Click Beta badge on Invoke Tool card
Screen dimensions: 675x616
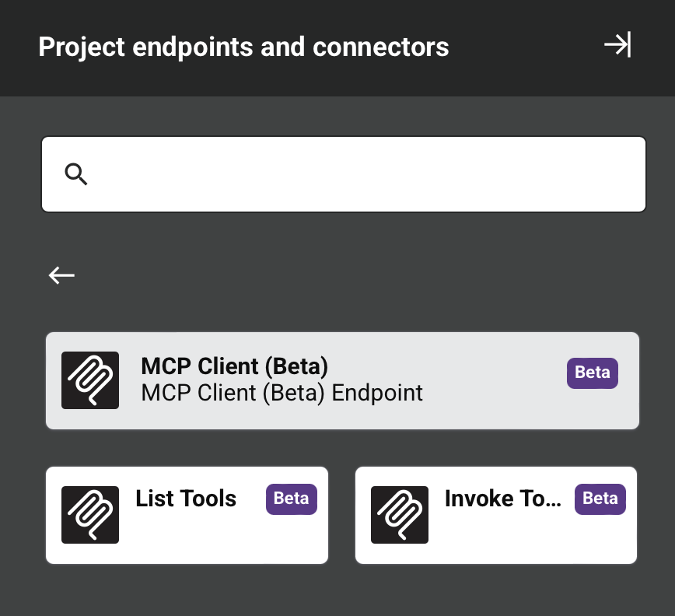pyautogui.click(x=600, y=499)
